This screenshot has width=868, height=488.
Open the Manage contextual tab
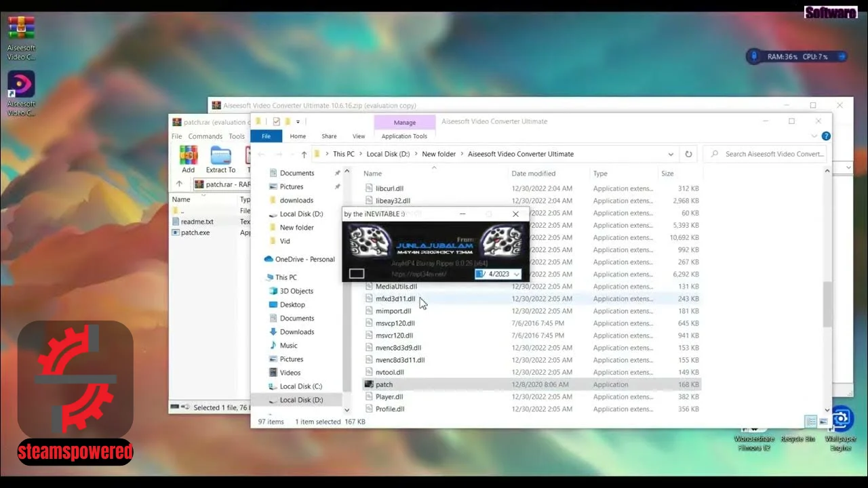point(405,123)
